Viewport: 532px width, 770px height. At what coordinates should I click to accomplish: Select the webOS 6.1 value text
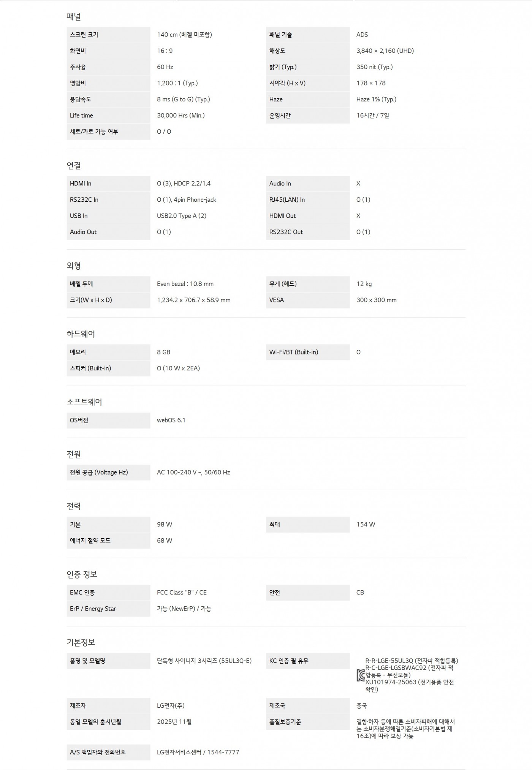[x=171, y=420]
